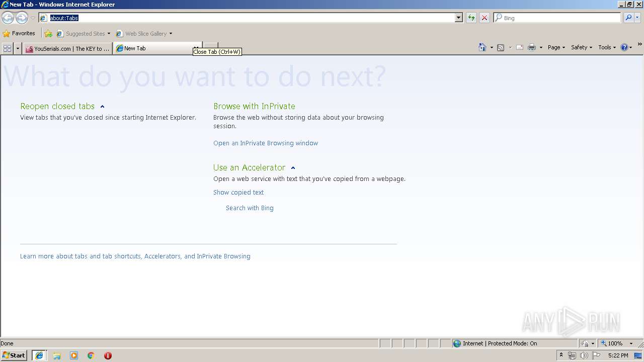Launch Windows Media Player taskbar icon
644x362 pixels.
74,355
